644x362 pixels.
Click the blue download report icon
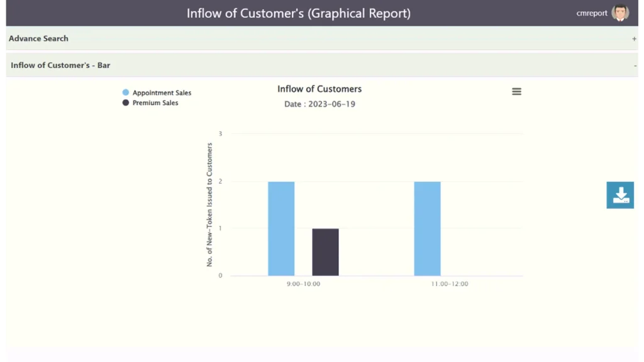coord(620,195)
